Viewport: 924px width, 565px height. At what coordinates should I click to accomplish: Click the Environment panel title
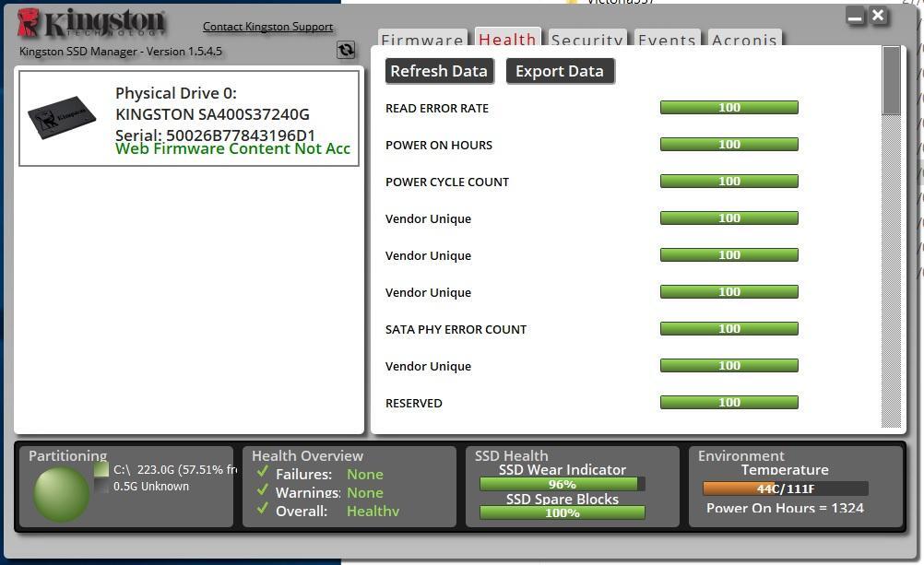[x=740, y=455]
